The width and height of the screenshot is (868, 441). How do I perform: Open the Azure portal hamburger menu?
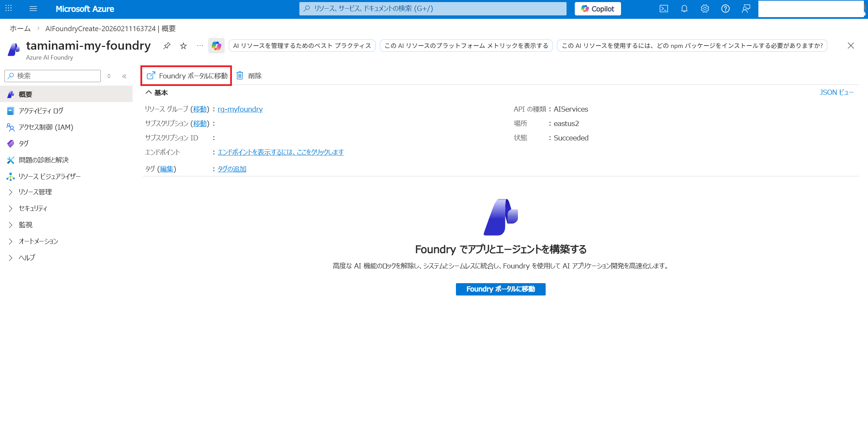33,9
